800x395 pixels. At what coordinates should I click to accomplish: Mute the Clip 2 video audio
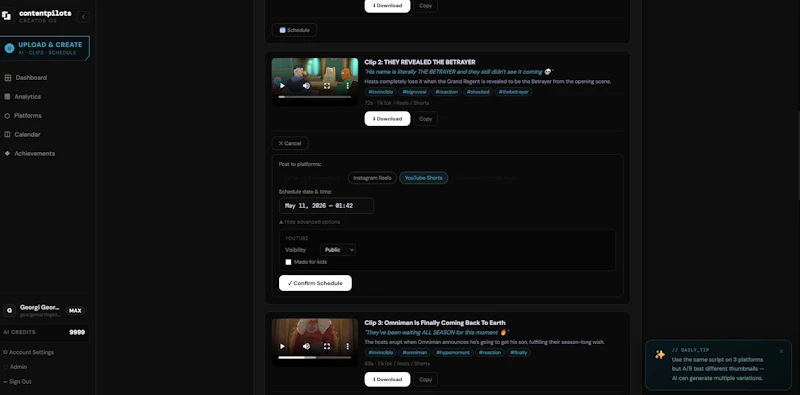(x=306, y=86)
